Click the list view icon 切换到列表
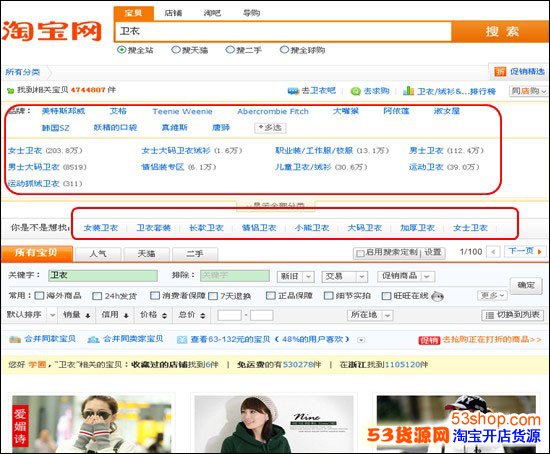Screen dimensions: 550x454 pyautogui.click(x=489, y=315)
